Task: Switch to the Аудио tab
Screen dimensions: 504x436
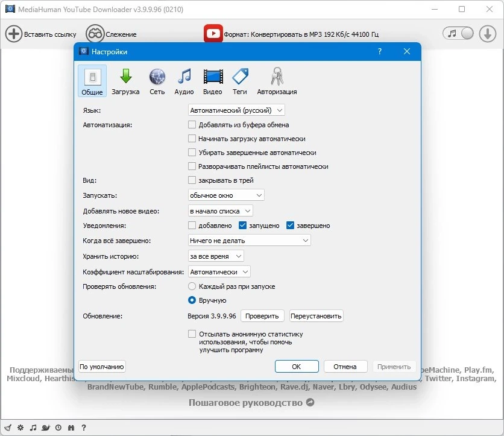Action: (184, 81)
